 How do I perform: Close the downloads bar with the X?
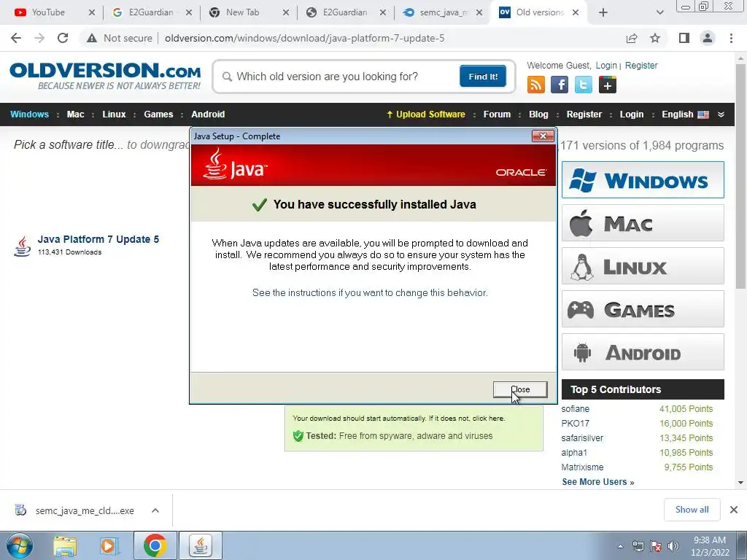pyautogui.click(x=734, y=510)
